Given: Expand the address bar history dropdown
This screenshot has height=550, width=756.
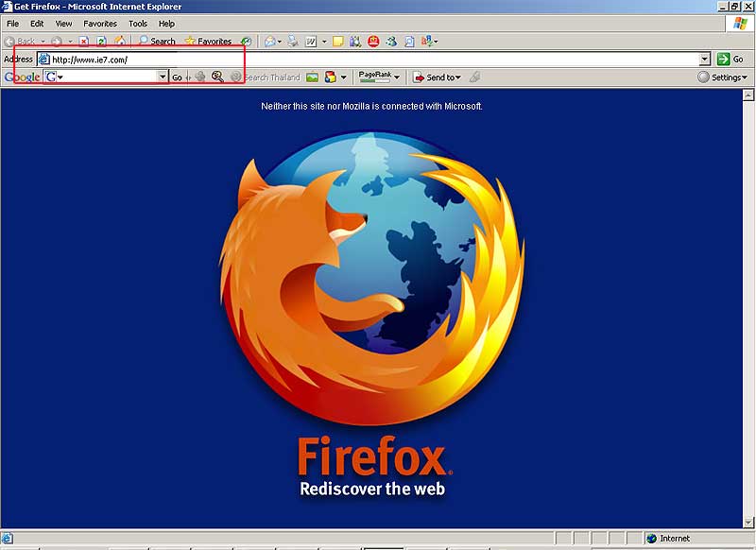Looking at the screenshot, I should (704, 60).
